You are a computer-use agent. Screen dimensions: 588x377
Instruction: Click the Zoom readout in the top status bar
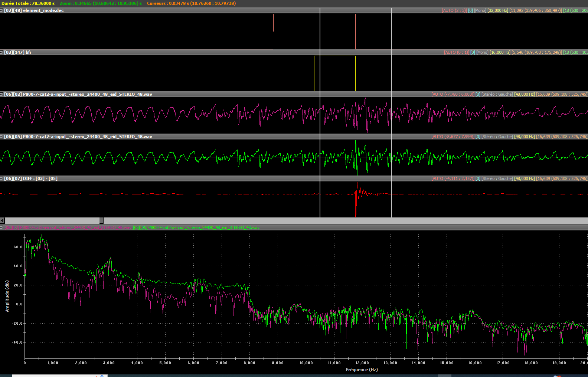pos(101,3)
